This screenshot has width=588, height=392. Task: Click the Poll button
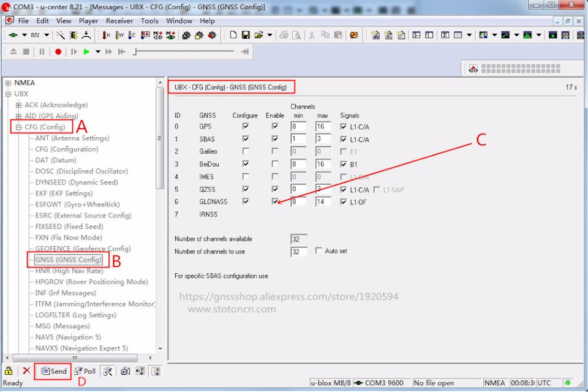click(x=85, y=371)
